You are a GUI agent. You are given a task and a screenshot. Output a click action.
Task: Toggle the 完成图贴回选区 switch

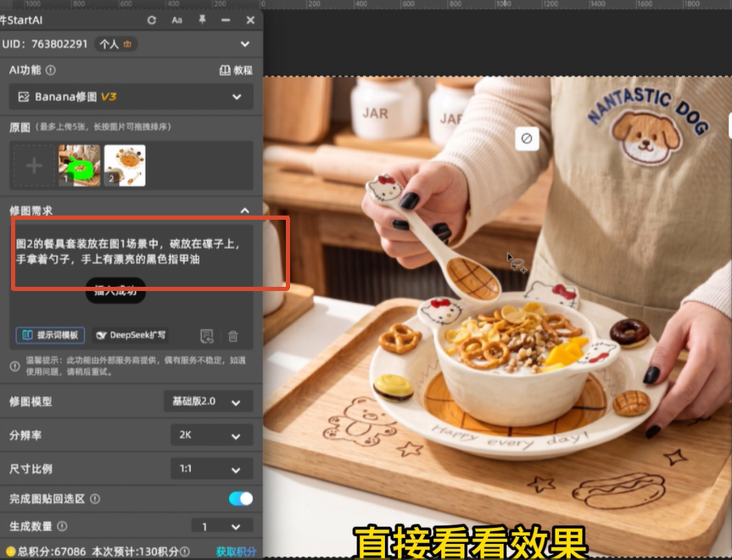point(241,499)
